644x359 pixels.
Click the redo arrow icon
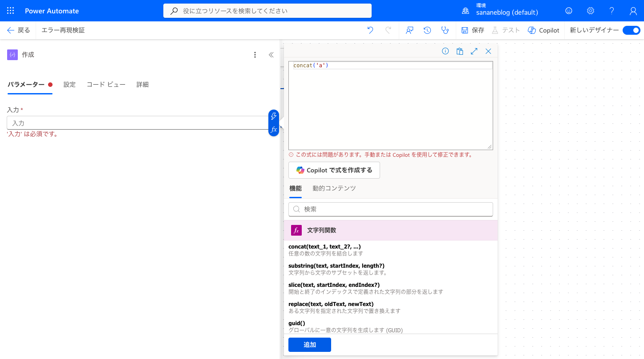tap(388, 30)
